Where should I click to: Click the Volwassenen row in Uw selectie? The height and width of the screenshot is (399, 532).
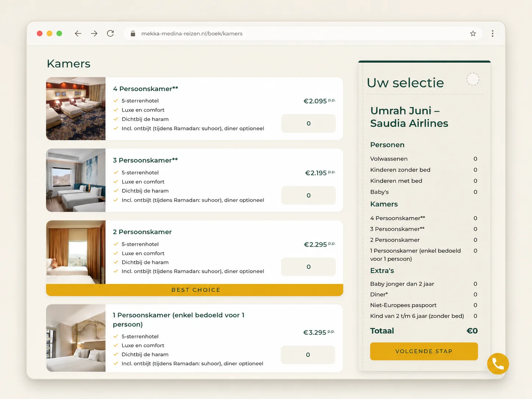tap(424, 159)
